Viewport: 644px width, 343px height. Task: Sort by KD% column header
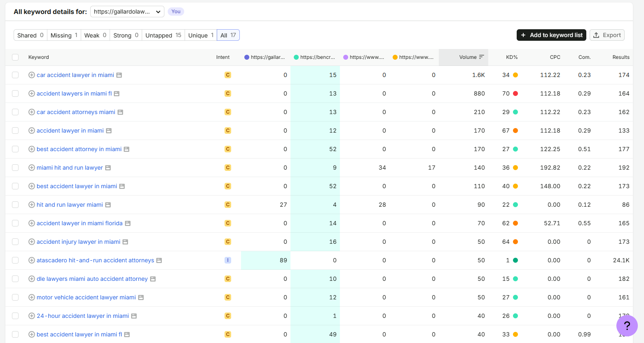(512, 57)
